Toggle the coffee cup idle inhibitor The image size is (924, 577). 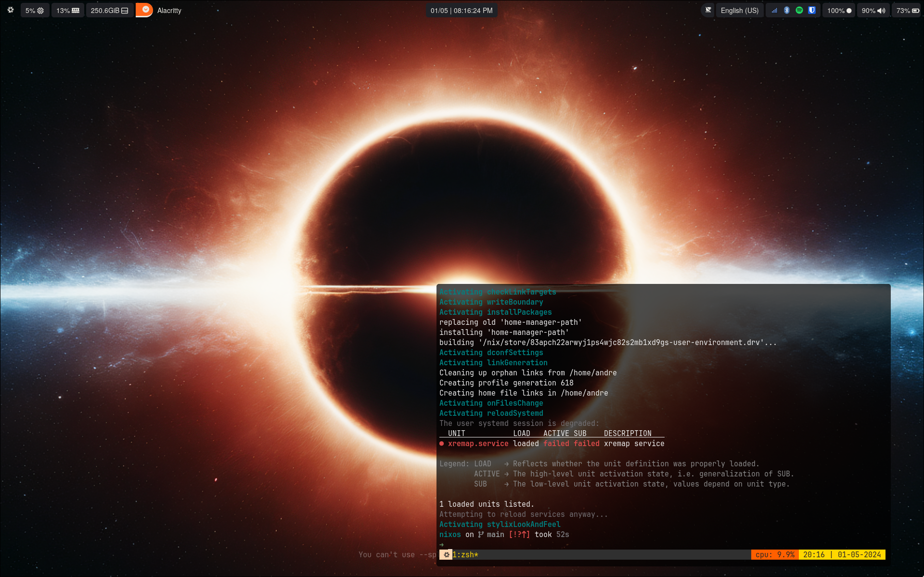point(708,10)
